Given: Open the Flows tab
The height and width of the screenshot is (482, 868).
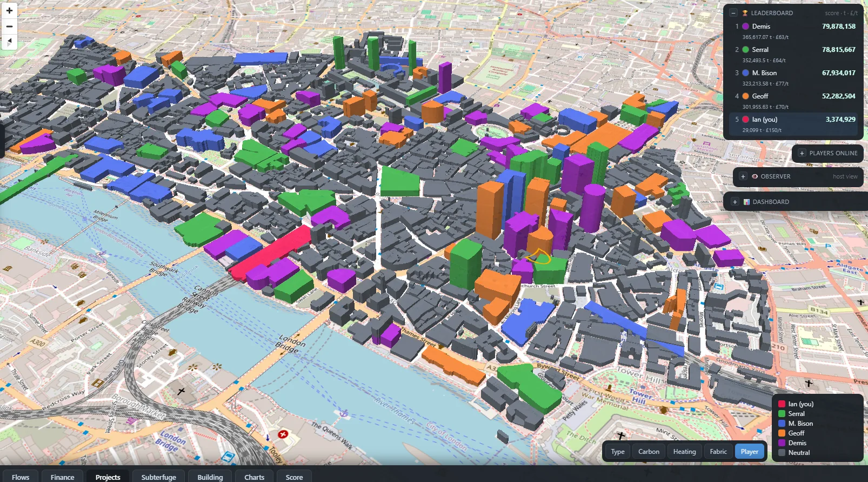Looking at the screenshot, I should (21, 476).
